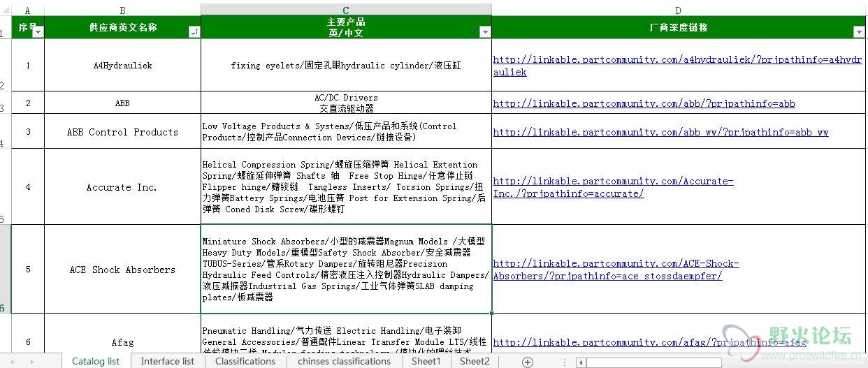Select the Sheet1 tab
The width and height of the screenshot is (868, 368).
coord(426,362)
